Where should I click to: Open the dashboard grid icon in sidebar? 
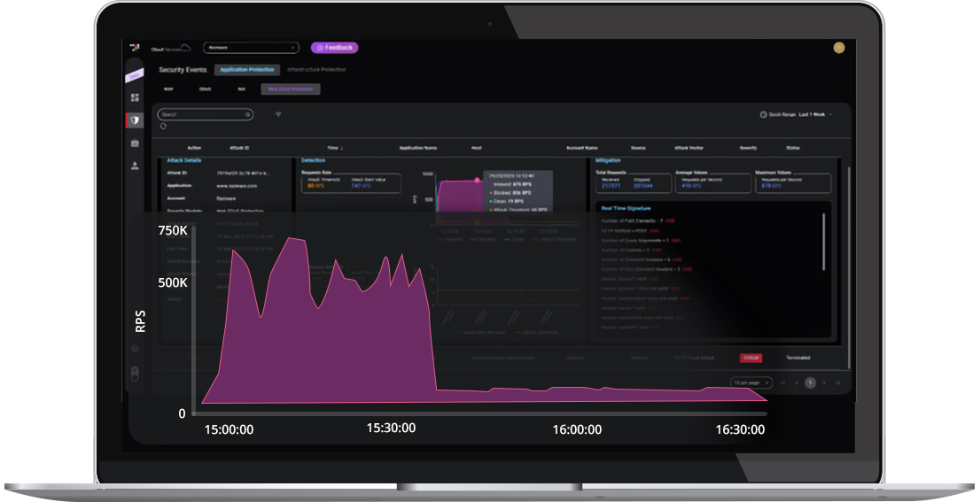tap(135, 97)
